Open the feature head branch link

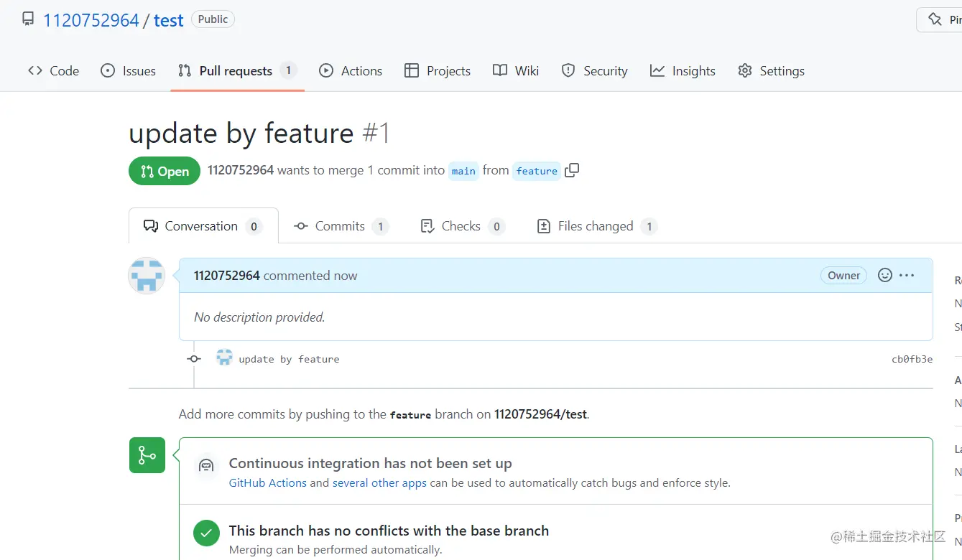(537, 171)
